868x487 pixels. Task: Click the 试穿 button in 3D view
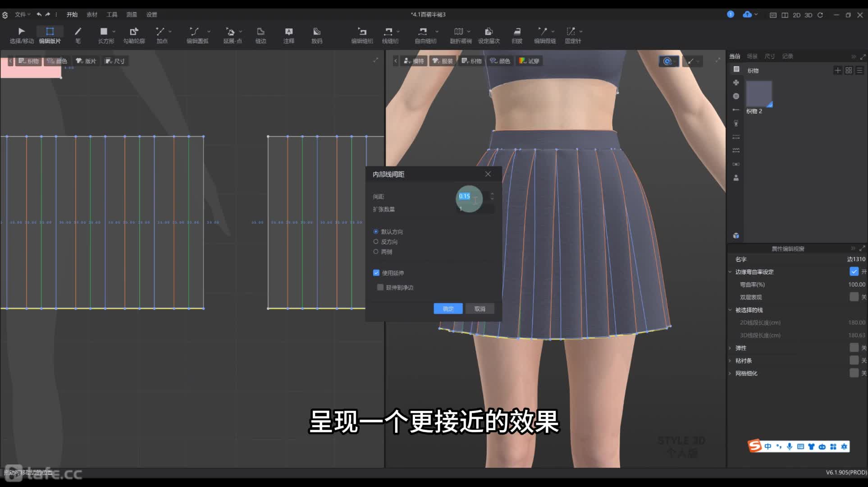529,61
